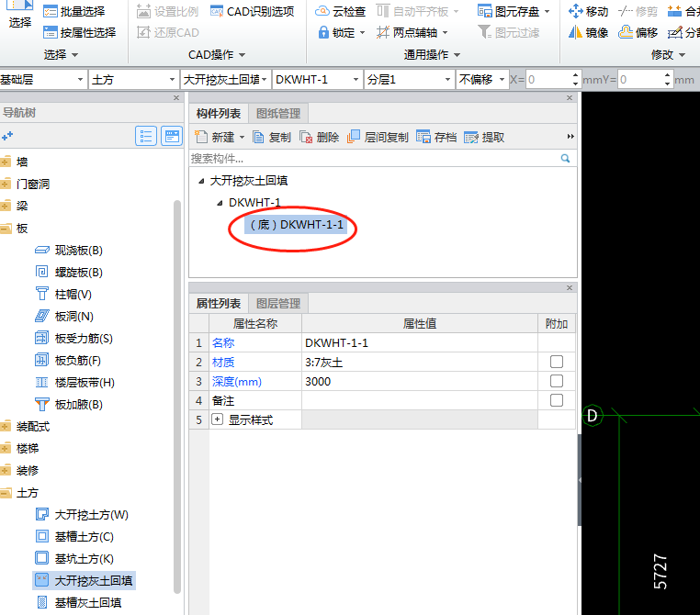700x615 pixels.
Task: Toggle the 备注 row 附加 checkbox
Action: coord(557,400)
